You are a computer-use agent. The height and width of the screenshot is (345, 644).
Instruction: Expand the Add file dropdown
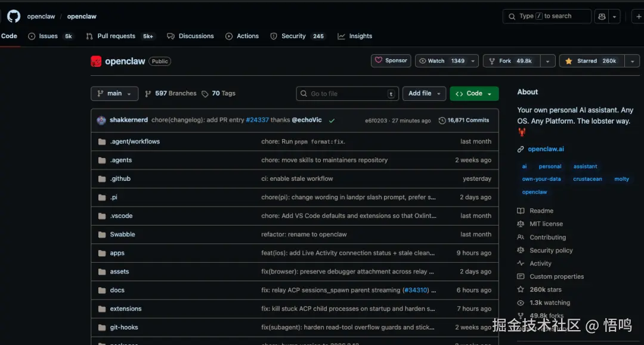(x=424, y=94)
